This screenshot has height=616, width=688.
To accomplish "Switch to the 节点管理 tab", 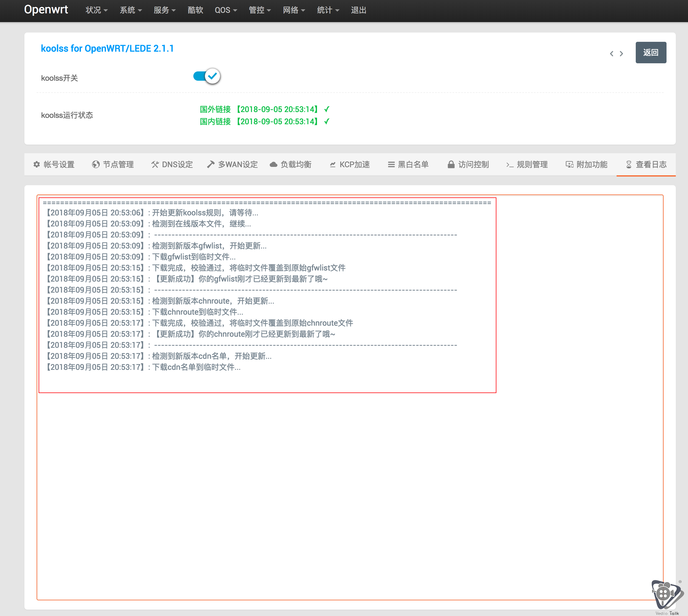I will [x=113, y=165].
